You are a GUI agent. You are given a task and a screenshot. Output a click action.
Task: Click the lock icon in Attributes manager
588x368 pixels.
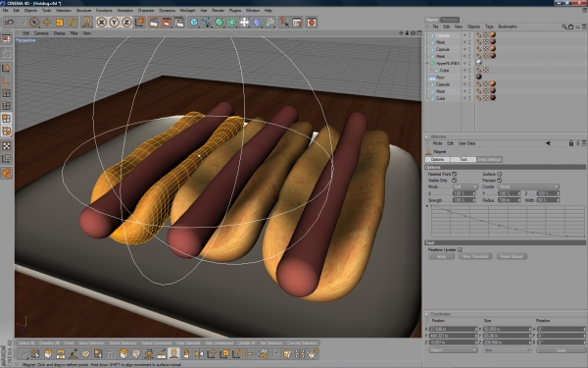click(571, 143)
